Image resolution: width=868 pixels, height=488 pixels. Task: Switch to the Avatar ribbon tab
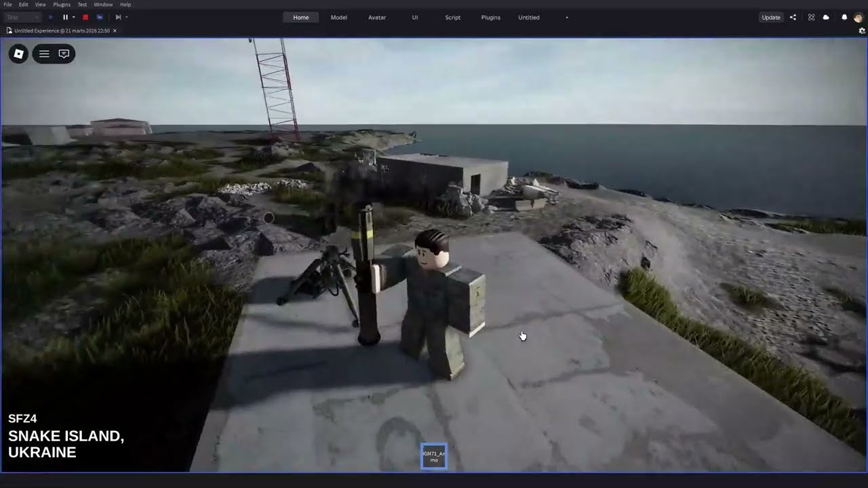click(377, 17)
